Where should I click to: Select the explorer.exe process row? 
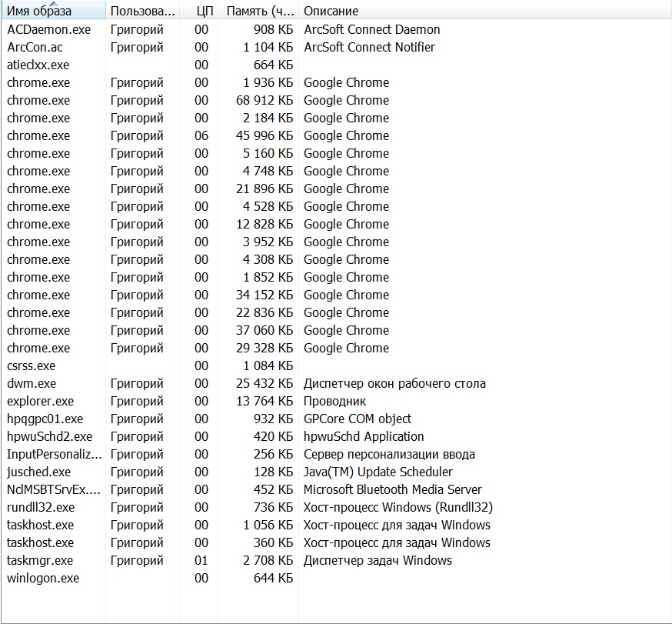(40, 401)
